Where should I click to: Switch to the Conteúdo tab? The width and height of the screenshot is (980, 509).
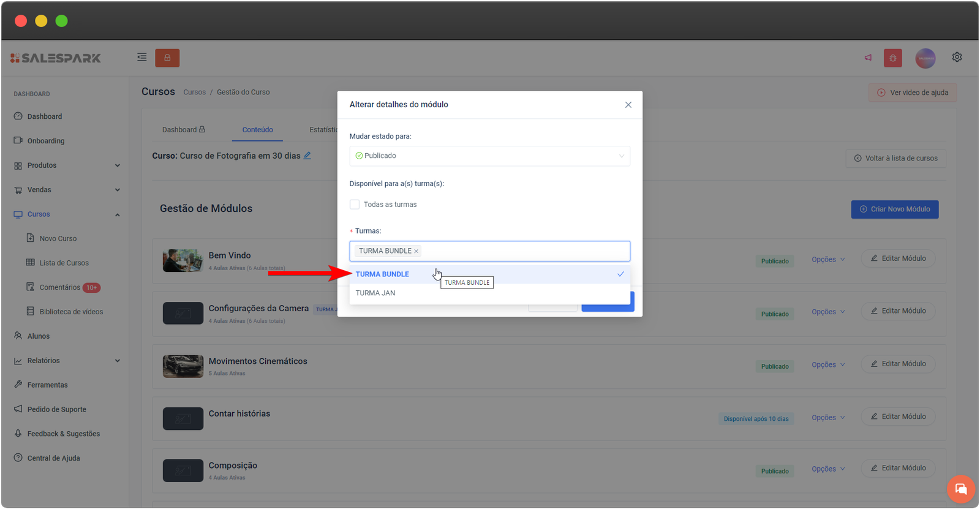(257, 130)
